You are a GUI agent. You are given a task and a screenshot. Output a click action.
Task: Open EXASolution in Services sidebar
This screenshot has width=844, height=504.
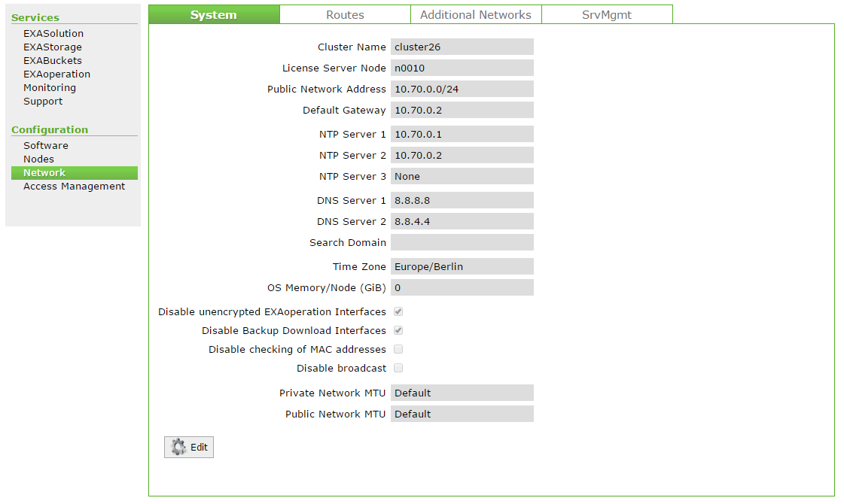pyautogui.click(x=53, y=34)
